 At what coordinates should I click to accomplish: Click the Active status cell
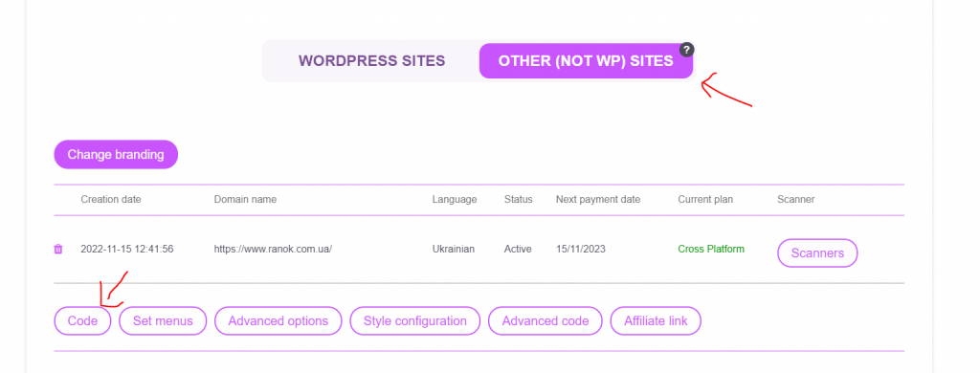tap(518, 249)
